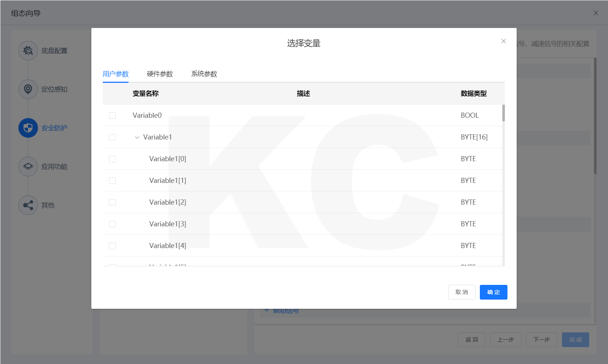
Task: Click the BYTE[16] data type cell
Action: point(474,137)
